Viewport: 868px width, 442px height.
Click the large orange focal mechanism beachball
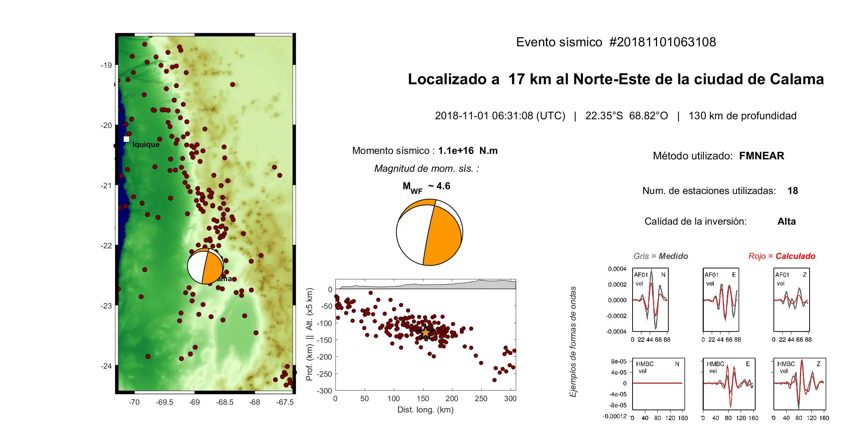(x=430, y=232)
